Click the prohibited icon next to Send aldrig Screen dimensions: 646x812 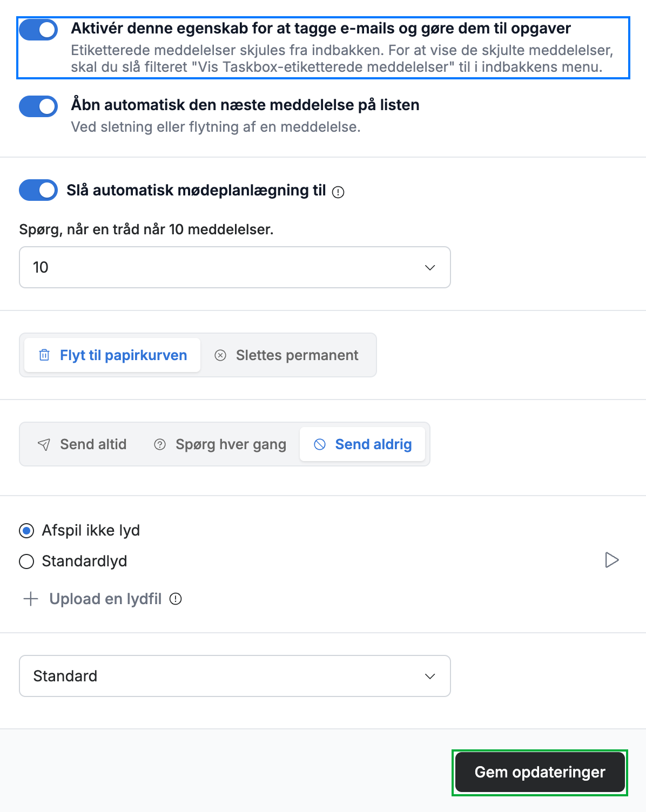(320, 444)
